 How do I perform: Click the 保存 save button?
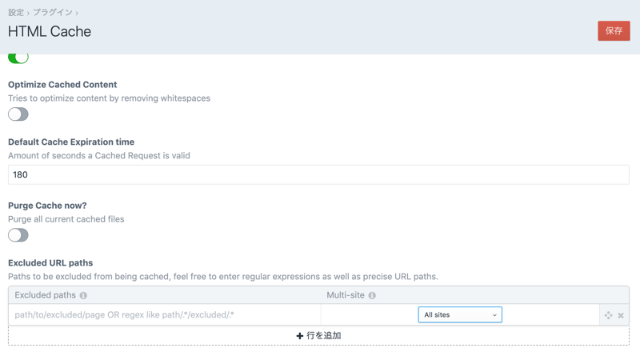(x=614, y=31)
